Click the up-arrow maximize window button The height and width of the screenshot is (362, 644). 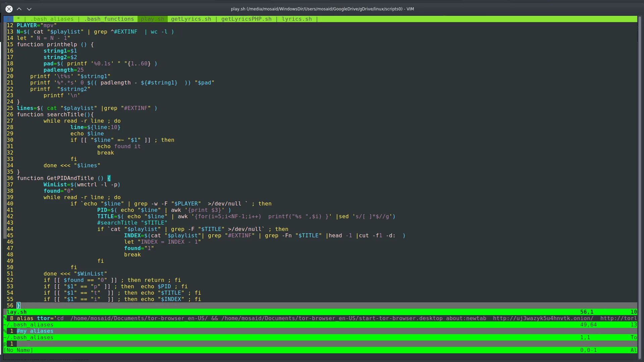tap(19, 9)
